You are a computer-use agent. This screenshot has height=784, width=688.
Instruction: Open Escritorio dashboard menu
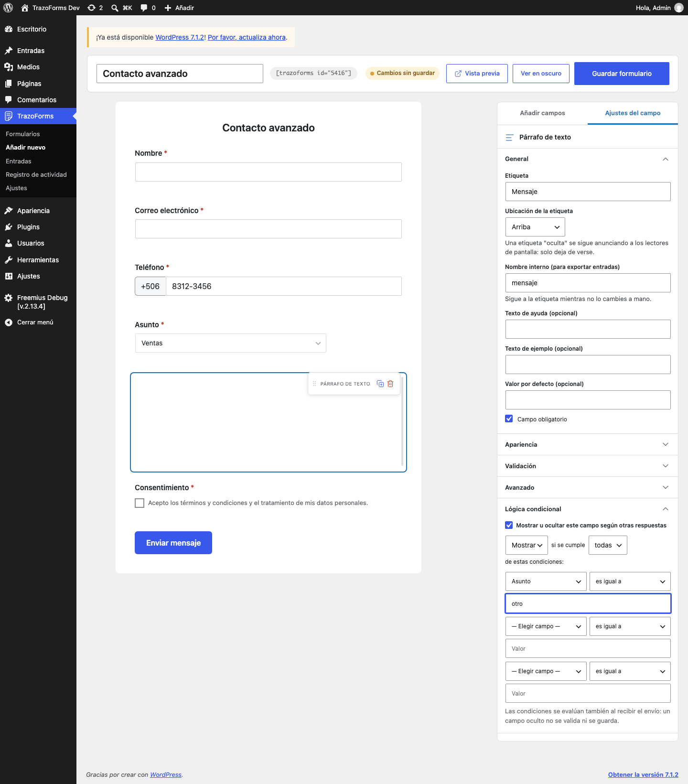38,29
